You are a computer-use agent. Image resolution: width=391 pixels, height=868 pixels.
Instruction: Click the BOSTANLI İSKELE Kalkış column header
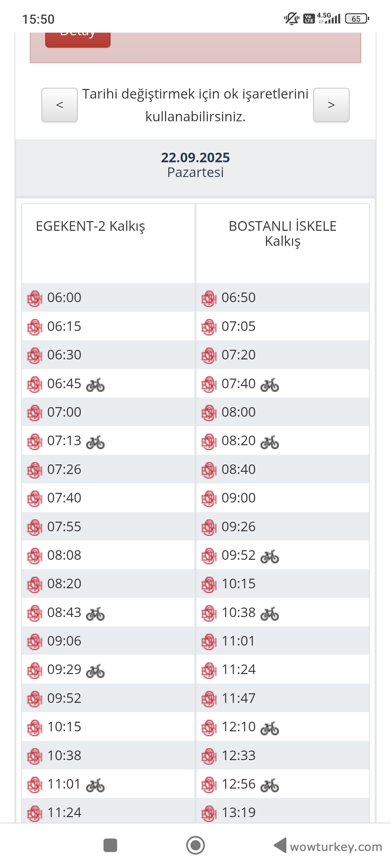tap(282, 233)
